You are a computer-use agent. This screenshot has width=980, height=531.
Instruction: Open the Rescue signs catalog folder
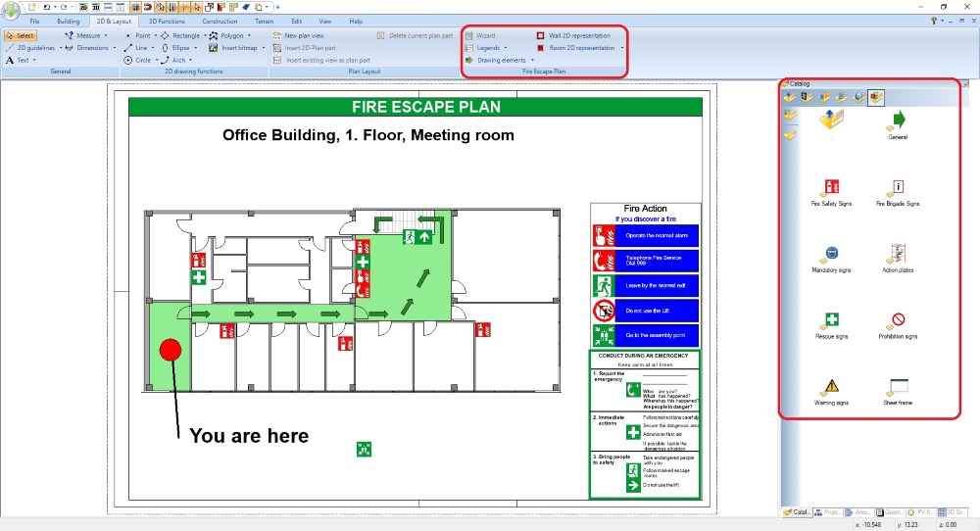831,325
